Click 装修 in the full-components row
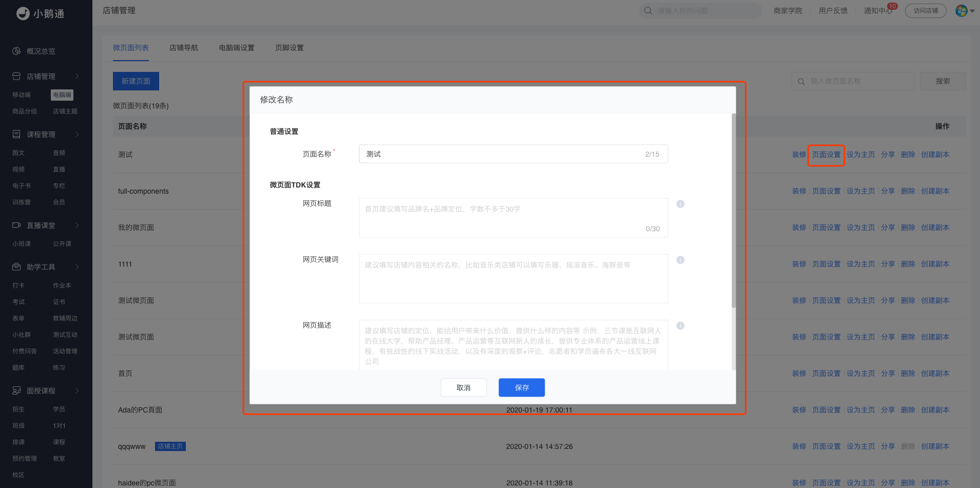 pyautogui.click(x=799, y=191)
